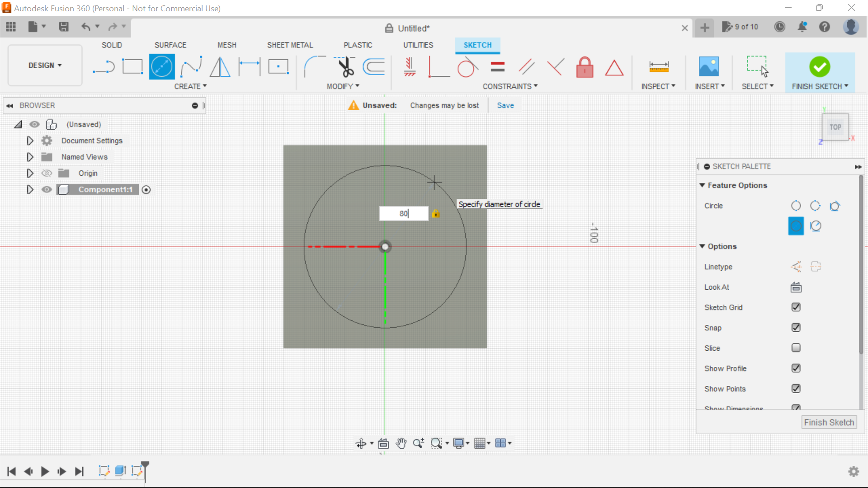This screenshot has height=488, width=868.
Task: Show the hidden Origin folder
Action: click(x=47, y=174)
